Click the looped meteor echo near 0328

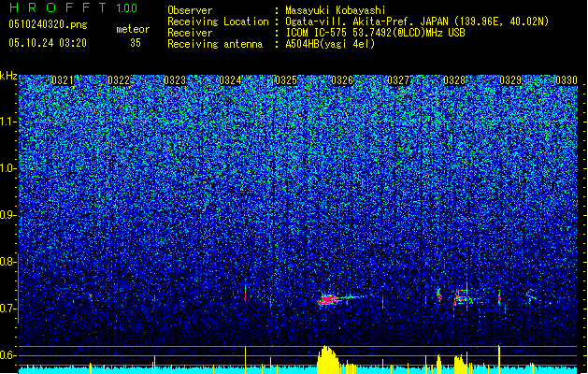(461, 296)
